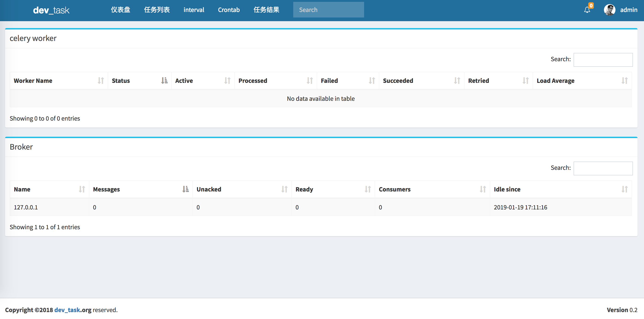Toggle sort on Load Average column

pos(624,81)
